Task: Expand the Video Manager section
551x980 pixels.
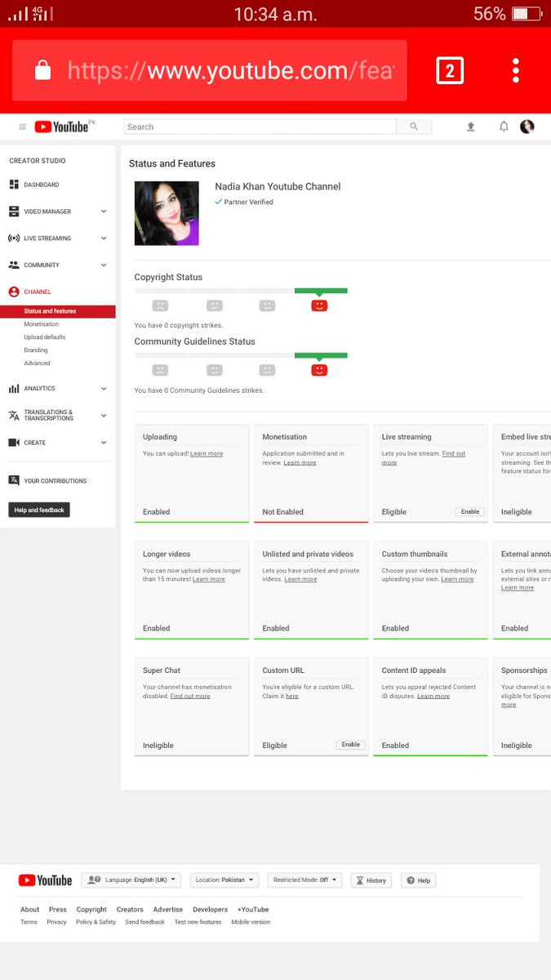Action: [104, 212]
